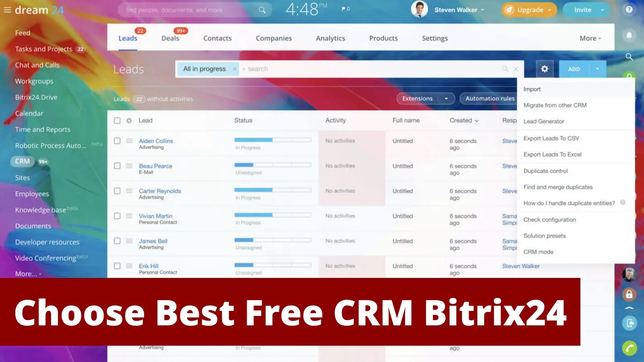Click James Bell status progress bar
The image size is (644, 362).
[x=272, y=240]
